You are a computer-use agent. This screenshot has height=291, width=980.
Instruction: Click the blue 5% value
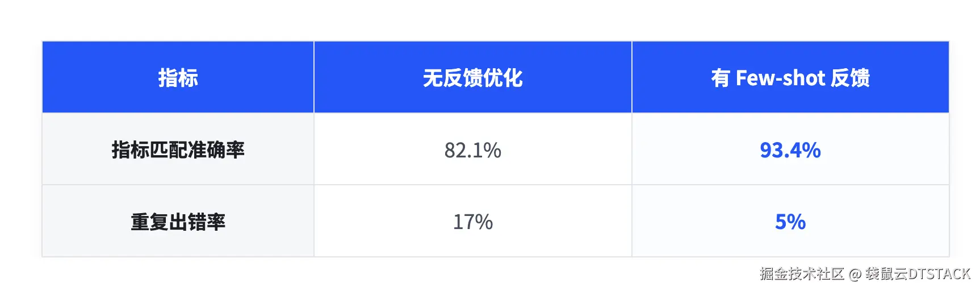pyautogui.click(x=790, y=222)
